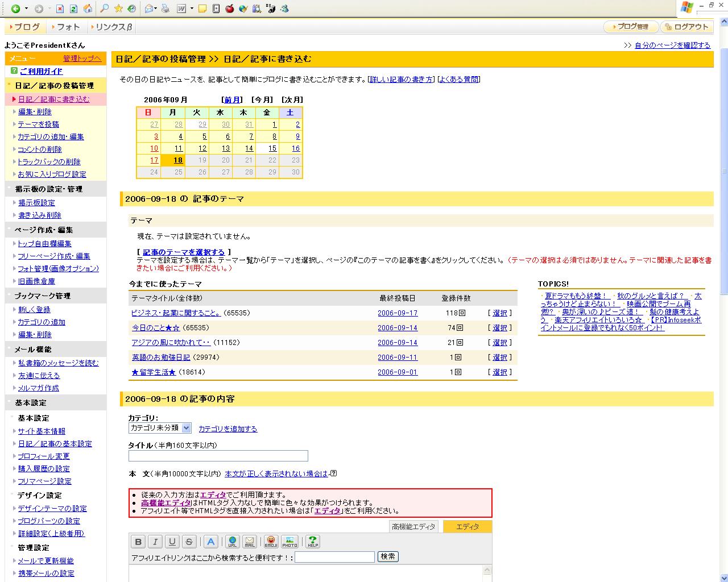The image size is (728, 582).
Task: Open the 記事のテーマを選択する link
Action: pyautogui.click(x=184, y=252)
